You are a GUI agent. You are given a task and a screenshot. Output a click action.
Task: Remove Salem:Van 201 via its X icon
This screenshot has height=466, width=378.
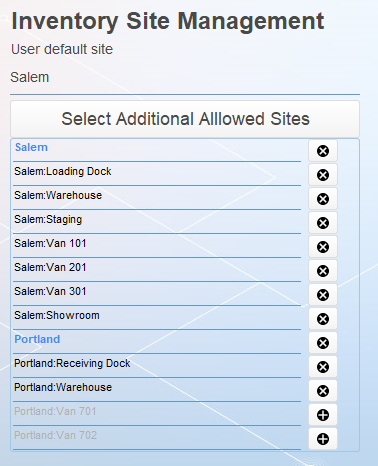click(323, 271)
